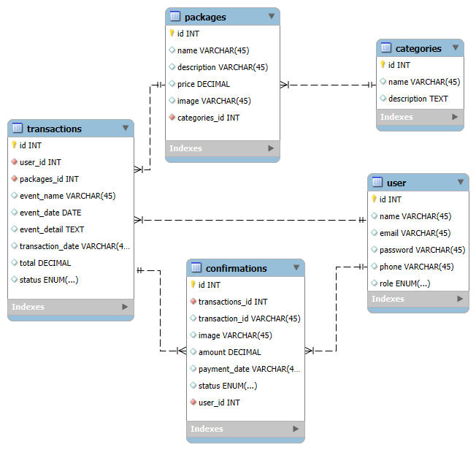Click the transactions_id foreign key diamond

193,301
